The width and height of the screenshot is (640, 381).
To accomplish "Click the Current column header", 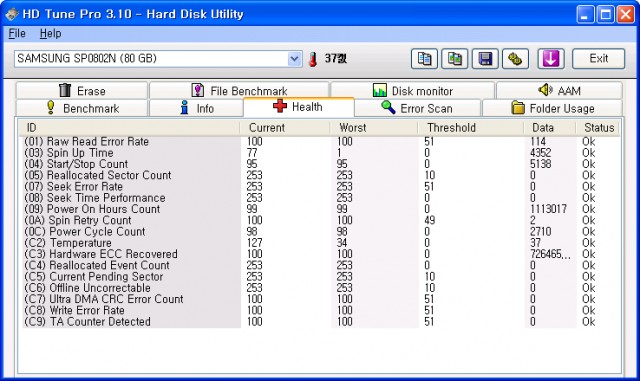I will [x=285, y=127].
